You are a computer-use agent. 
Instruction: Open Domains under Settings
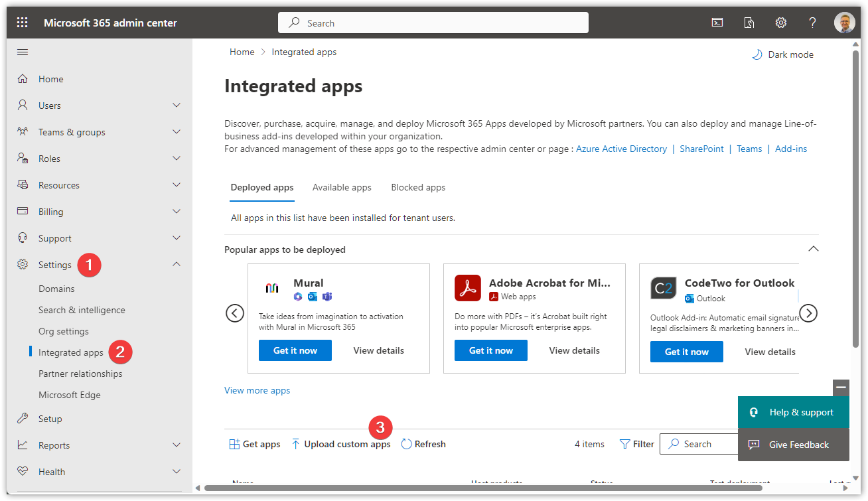56,289
